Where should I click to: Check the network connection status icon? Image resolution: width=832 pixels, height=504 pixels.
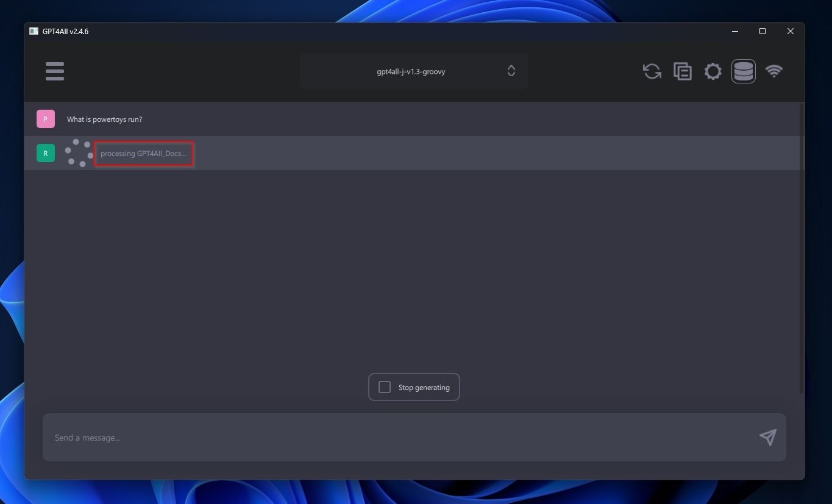[773, 71]
